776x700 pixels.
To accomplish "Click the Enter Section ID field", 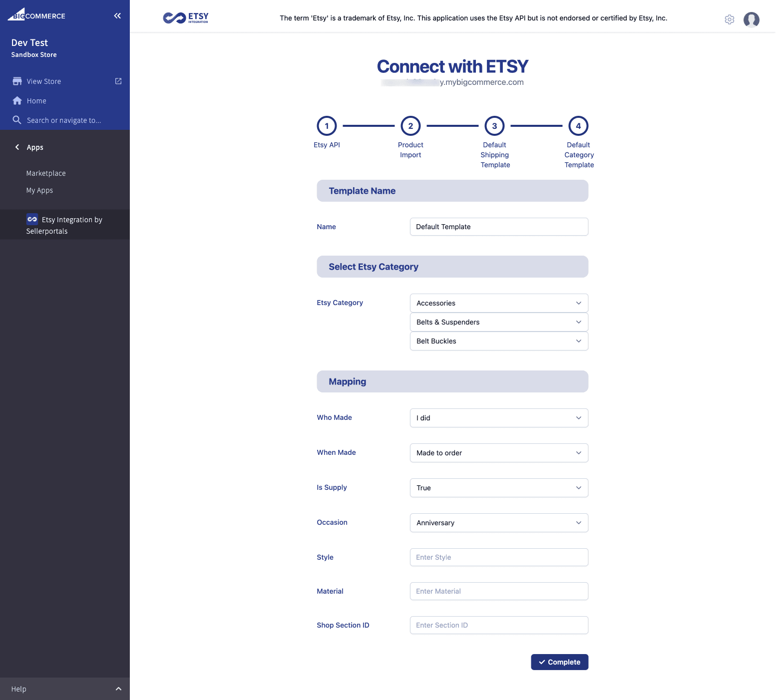I will click(499, 625).
